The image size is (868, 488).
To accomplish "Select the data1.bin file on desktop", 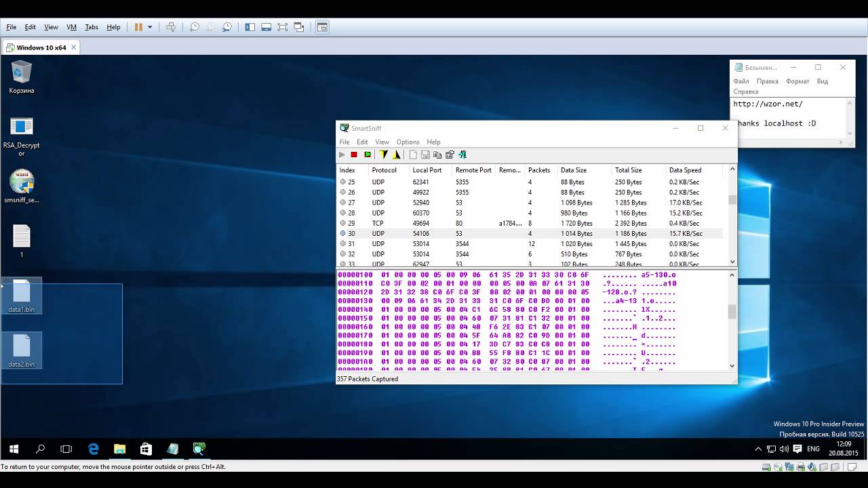I will [x=22, y=296].
